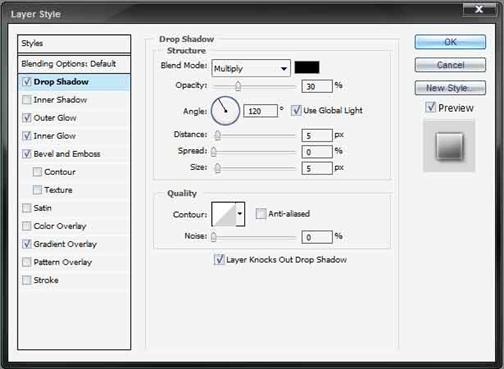Viewport: 504px width, 369px height.
Task: Enable the Inner Shadow checkbox
Action: coord(27,100)
